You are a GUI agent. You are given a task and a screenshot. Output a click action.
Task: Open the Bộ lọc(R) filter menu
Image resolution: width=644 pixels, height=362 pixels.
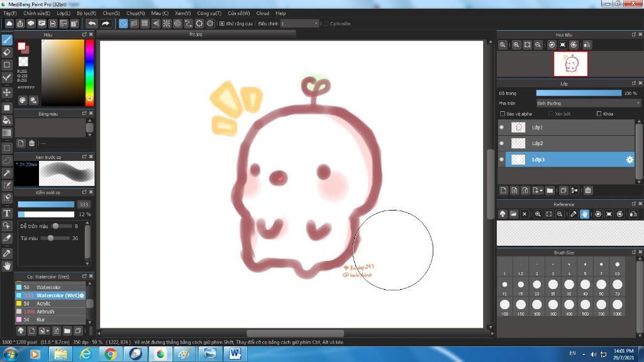[86, 13]
